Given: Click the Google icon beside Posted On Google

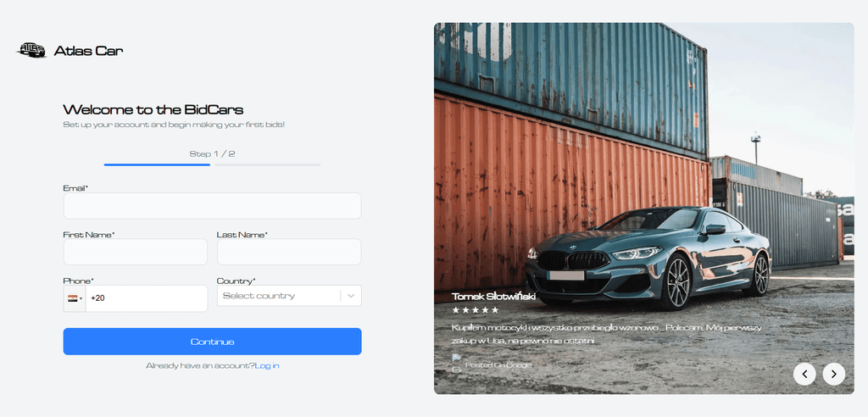Looking at the screenshot, I should 457,364.
